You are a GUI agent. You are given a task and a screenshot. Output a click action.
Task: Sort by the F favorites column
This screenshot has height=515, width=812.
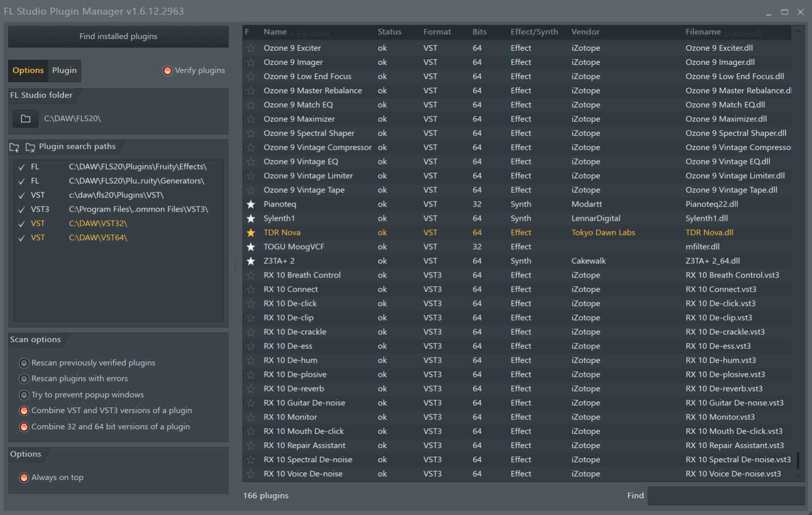click(x=247, y=32)
